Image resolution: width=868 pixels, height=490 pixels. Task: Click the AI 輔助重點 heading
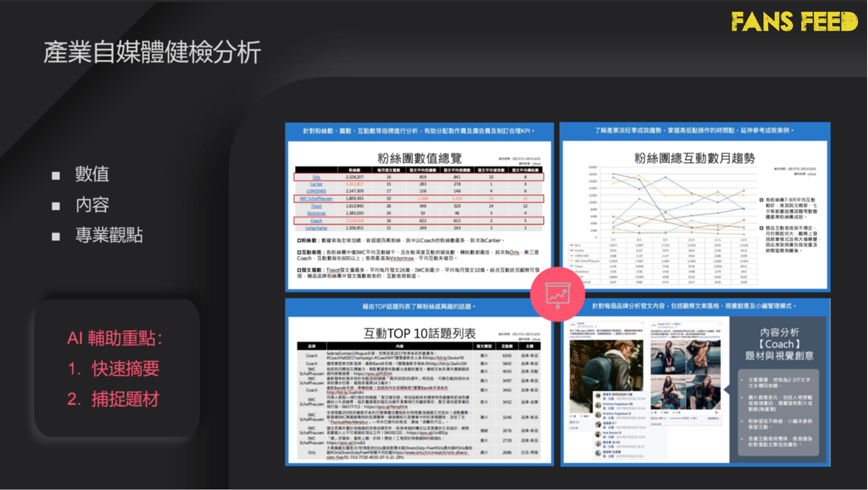(x=115, y=338)
